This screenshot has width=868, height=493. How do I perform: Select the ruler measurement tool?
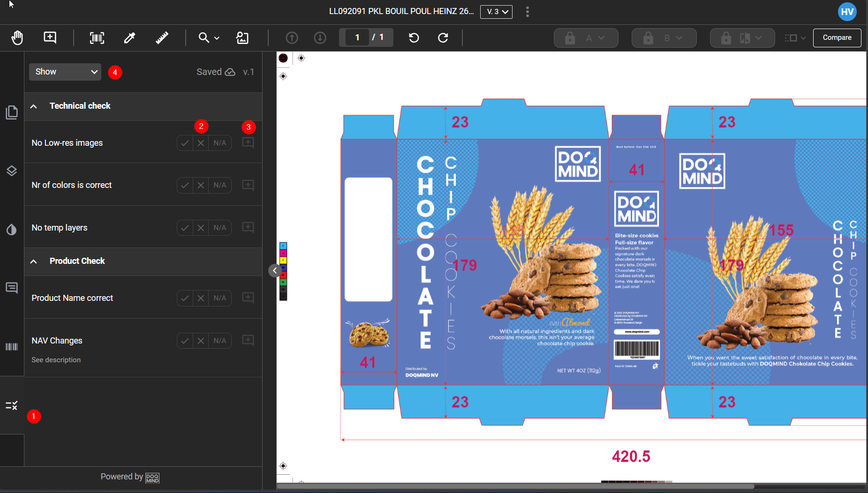(x=162, y=37)
